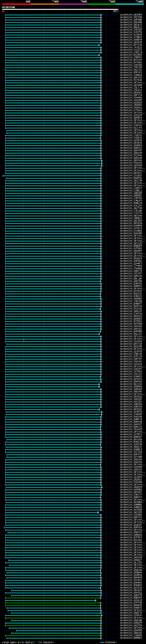Select the UniRef100_Q53HV1 label
The width and height of the screenshot is (146, 644).
tap(131, 93)
